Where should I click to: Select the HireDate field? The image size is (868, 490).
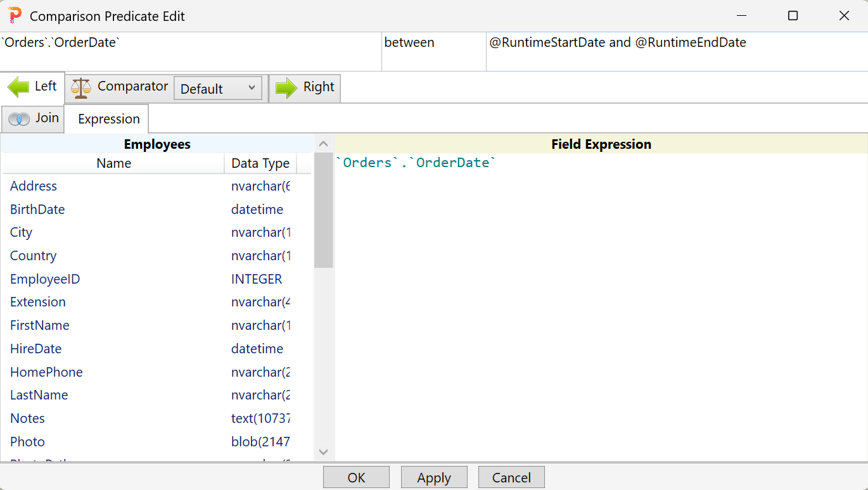coord(35,348)
